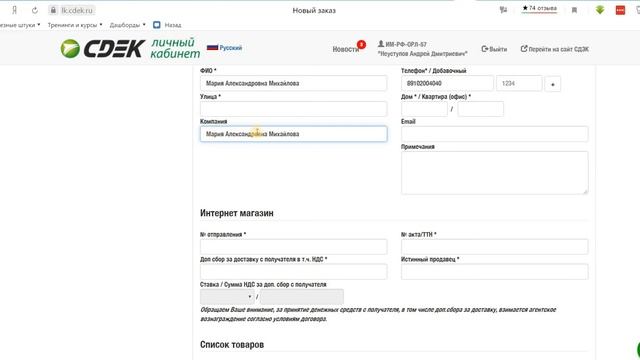Image resolution: width=640 pixels, height=360 pixels.
Task: Focus the ФИО input field
Action: [293, 83]
